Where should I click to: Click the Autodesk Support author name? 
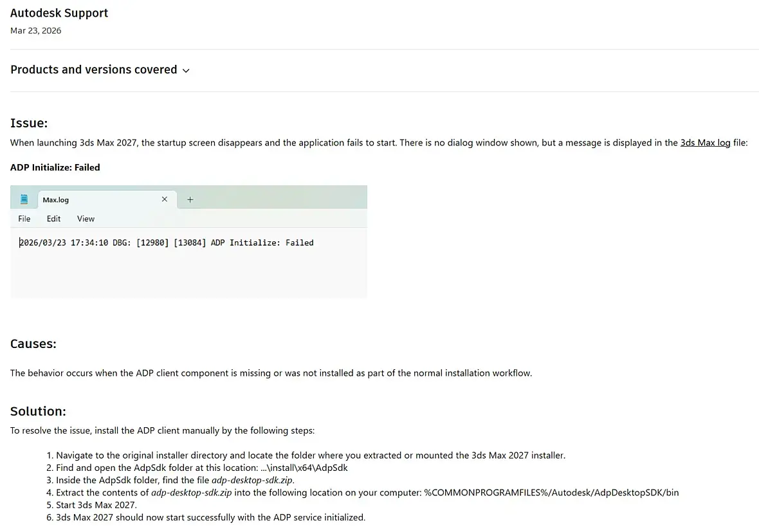click(x=59, y=13)
